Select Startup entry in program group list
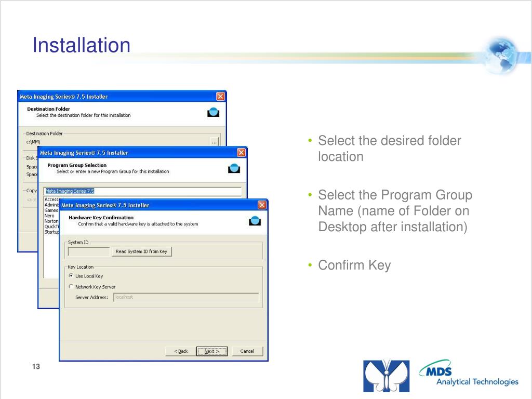 [51, 232]
